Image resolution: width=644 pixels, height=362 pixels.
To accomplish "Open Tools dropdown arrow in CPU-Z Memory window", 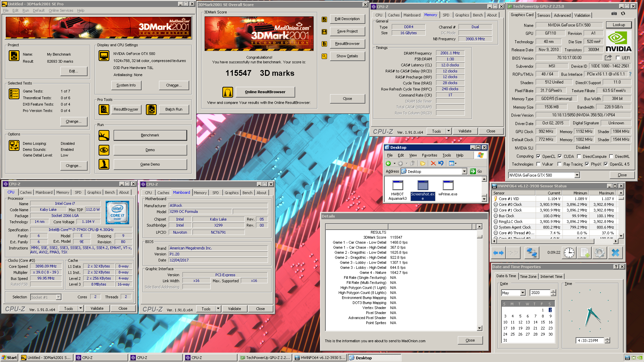I will point(448,131).
